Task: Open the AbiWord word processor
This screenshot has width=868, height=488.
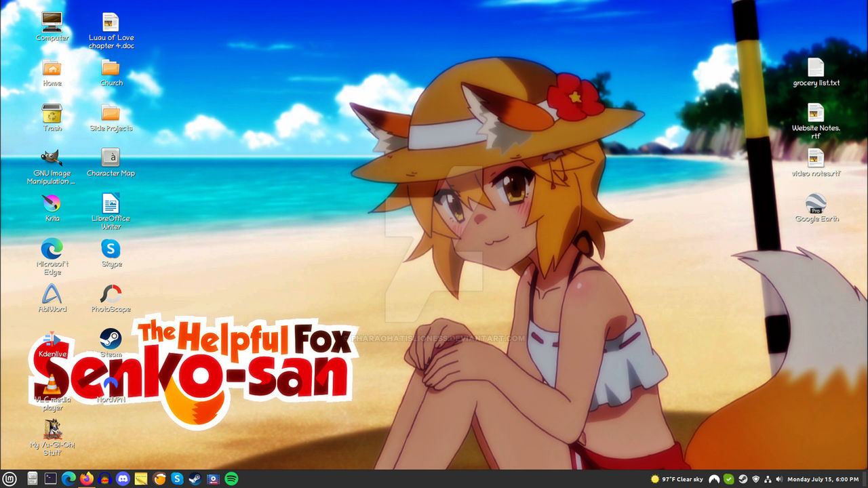Action: (x=52, y=293)
